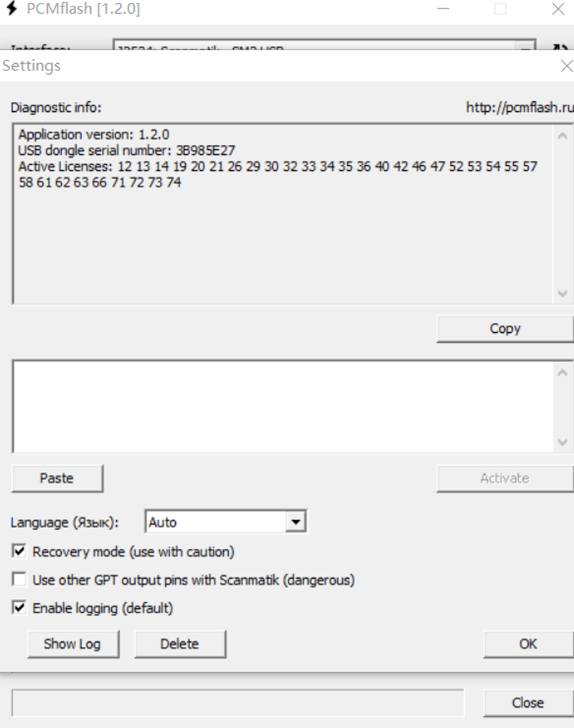Click the license key input text area
The height and width of the screenshot is (728, 574).
(x=283, y=407)
